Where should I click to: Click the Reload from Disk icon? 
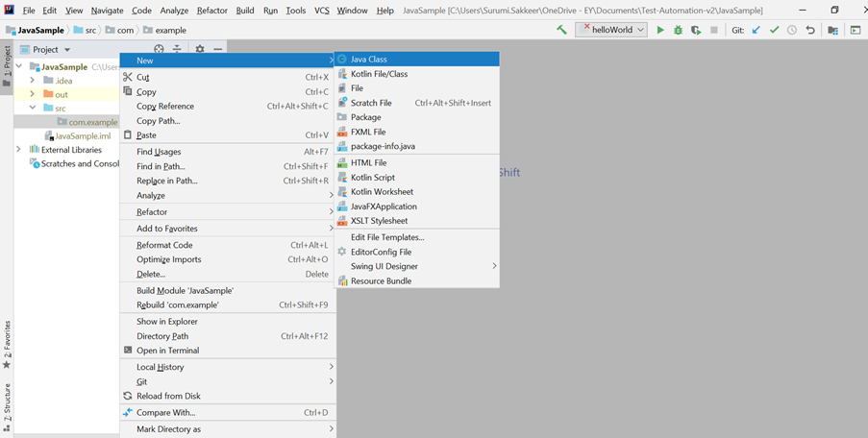coord(128,396)
